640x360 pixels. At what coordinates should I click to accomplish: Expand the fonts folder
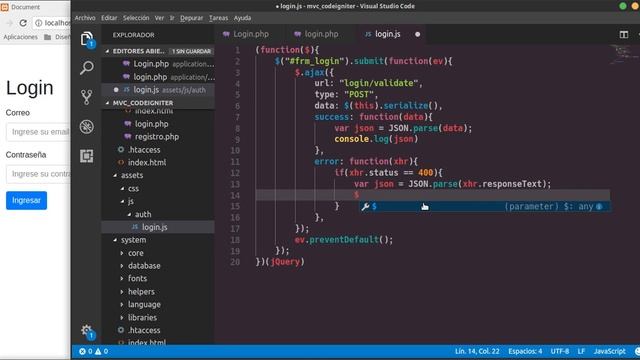(x=122, y=279)
